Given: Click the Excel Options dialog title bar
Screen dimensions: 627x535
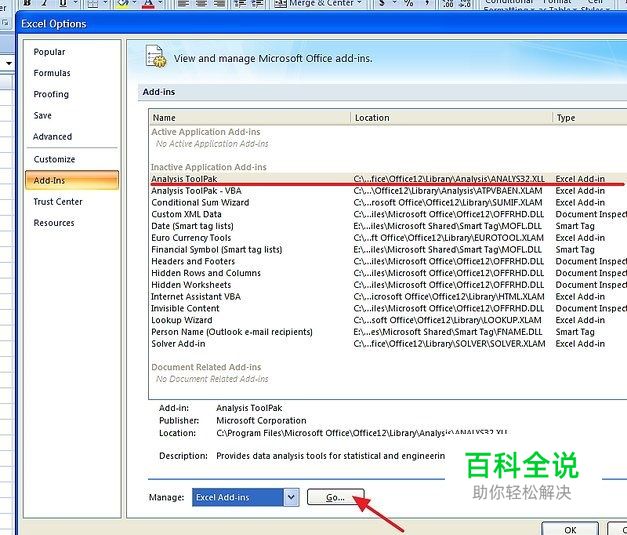Looking at the screenshot, I should tap(320, 24).
